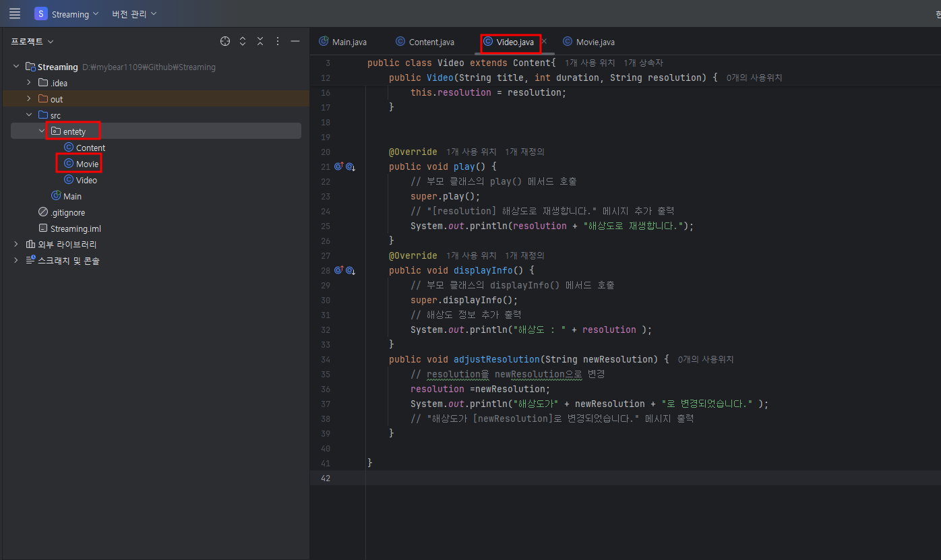Click overridden-method gutter icon on line 28
The image size is (941, 560).
click(x=351, y=270)
